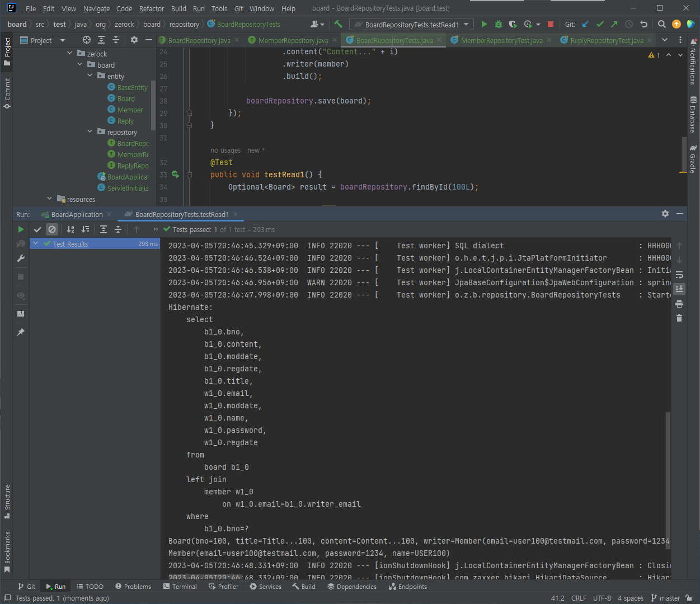Image resolution: width=700 pixels, height=604 pixels.
Task: Run BoardRepositoryTests.testRead1 with green play button
Action: click(484, 24)
